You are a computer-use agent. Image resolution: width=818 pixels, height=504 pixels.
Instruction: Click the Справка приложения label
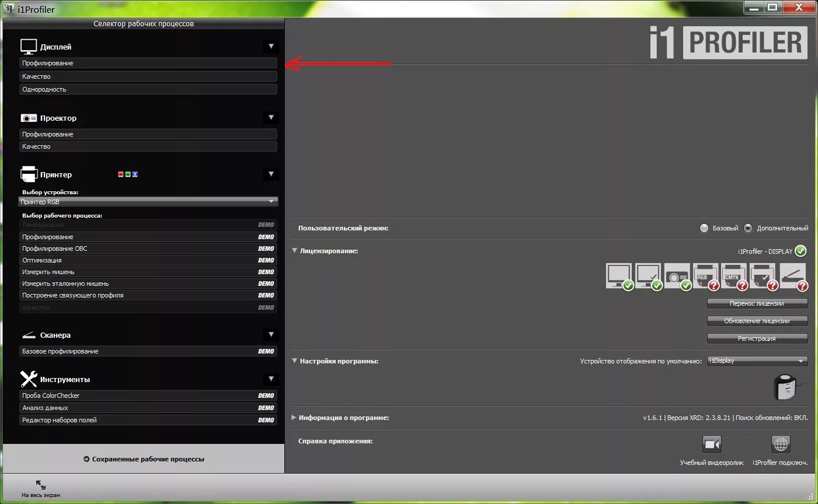(336, 441)
